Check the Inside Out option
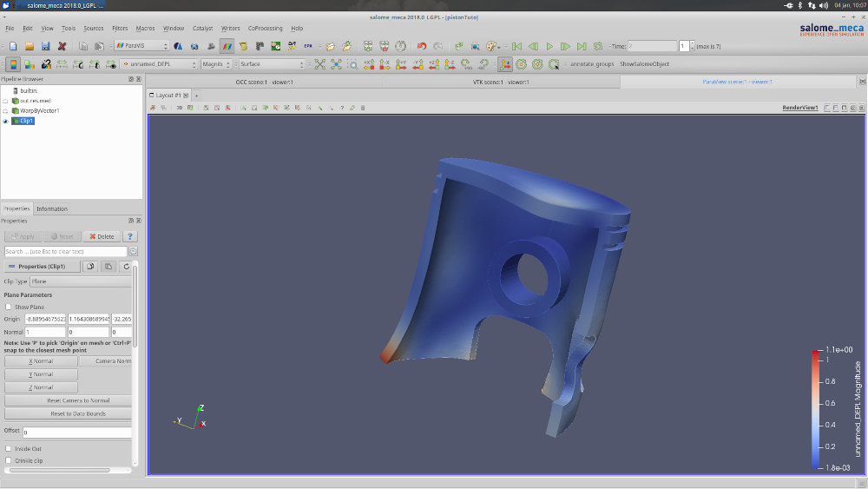 click(9, 448)
